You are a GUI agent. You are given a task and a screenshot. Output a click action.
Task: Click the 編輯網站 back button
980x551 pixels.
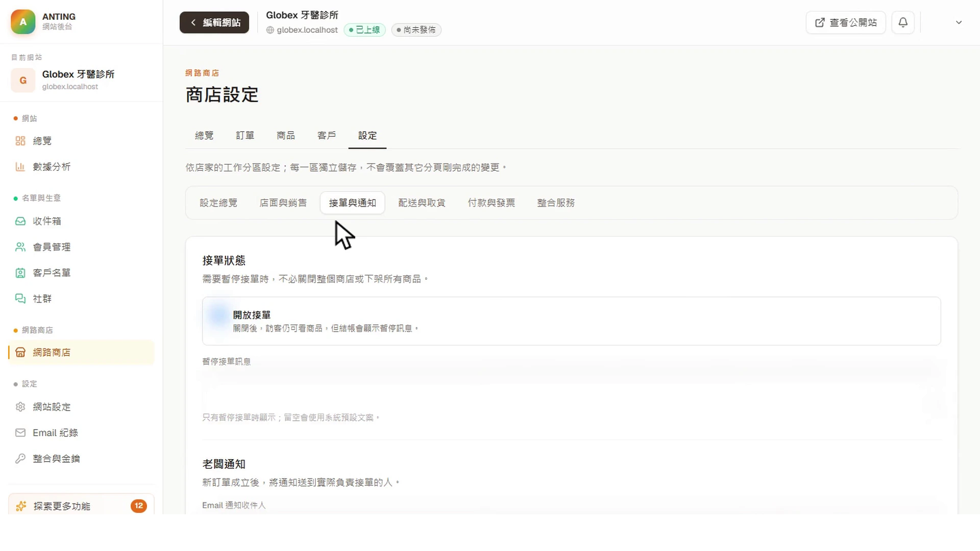pyautogui.click(x=214, y=22)
